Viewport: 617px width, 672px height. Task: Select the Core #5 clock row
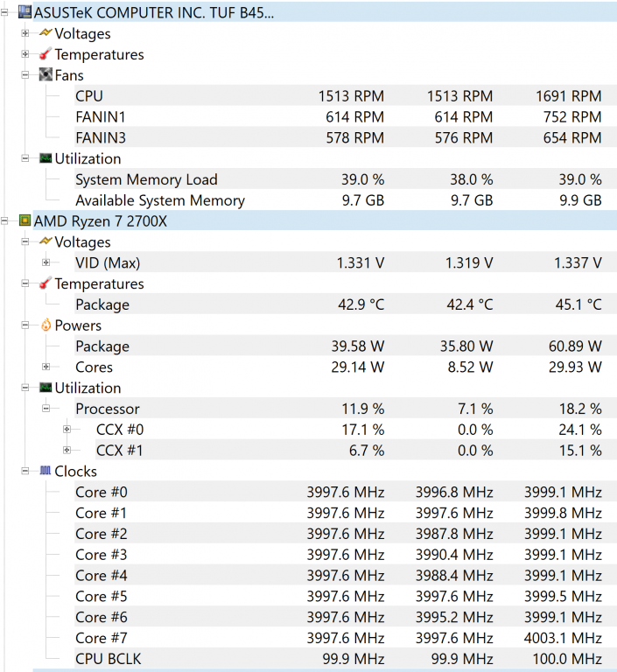pos(346,596)
